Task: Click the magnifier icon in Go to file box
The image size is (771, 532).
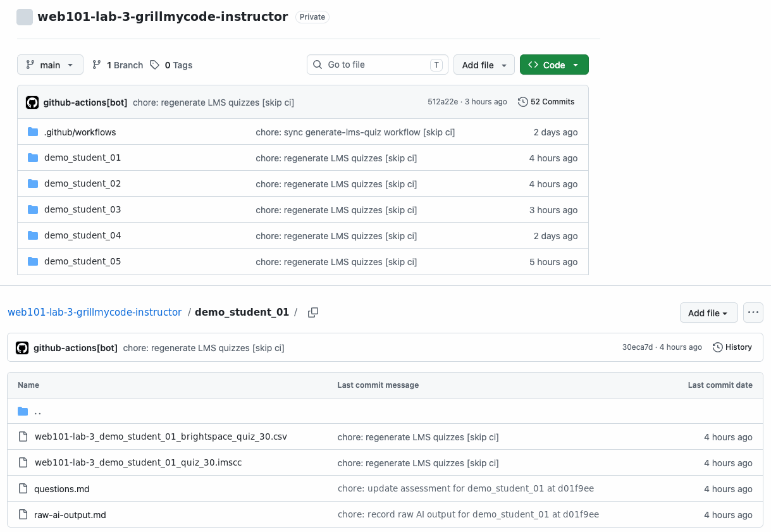Action: (x=318, y=65)
